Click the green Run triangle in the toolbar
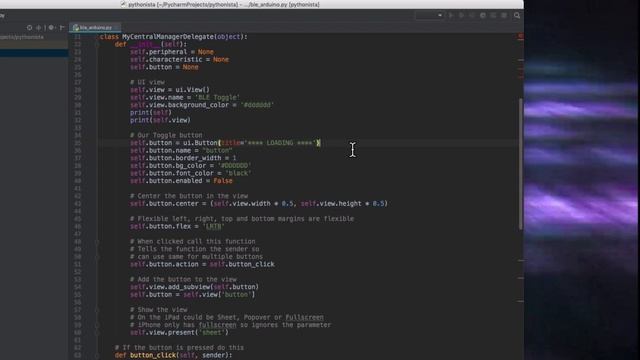This screenshot has height=360, width=640. (451, 16)
